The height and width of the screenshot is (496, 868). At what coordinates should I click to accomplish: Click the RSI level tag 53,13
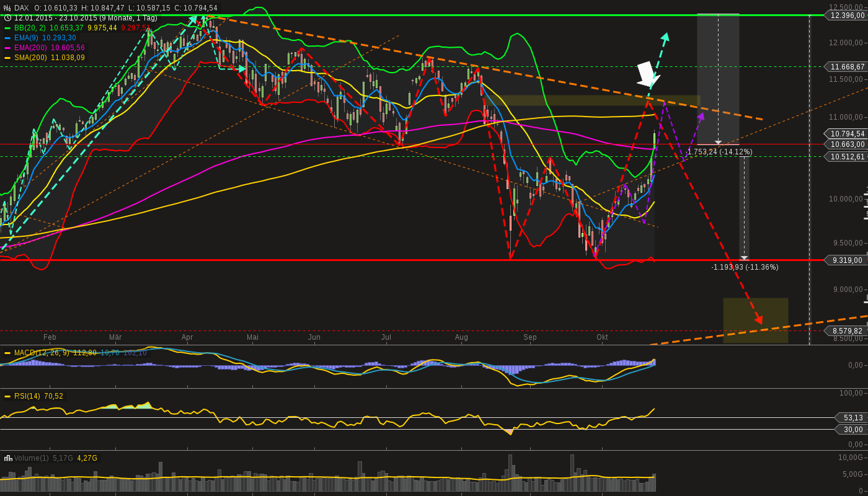point(851,418)
